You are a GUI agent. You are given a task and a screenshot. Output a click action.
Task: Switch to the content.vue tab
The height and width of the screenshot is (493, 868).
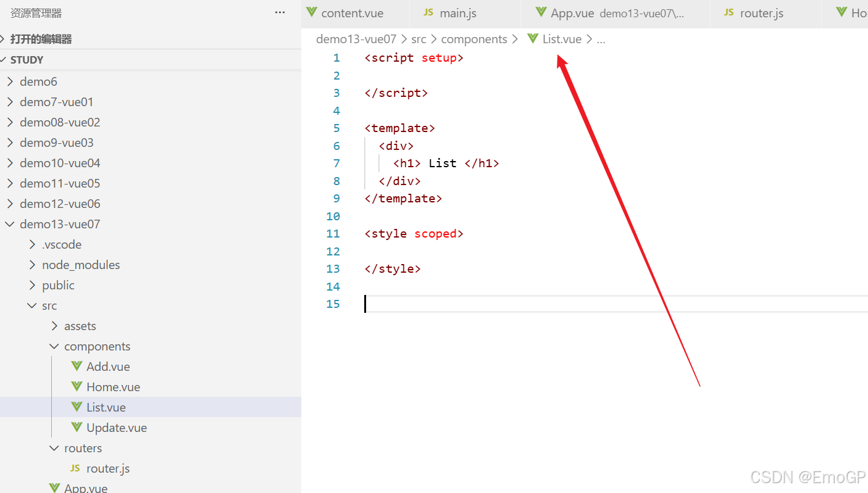[x=355, y=13]
